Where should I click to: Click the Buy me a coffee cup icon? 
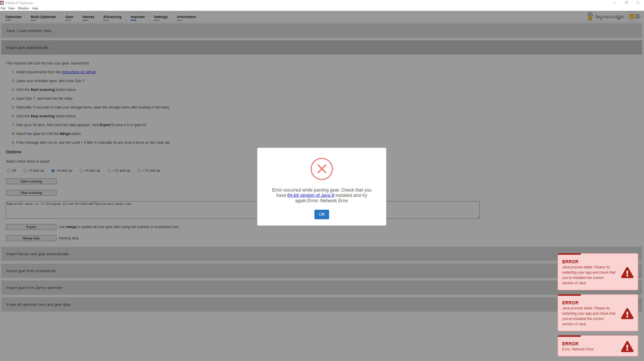click(x=590, y=16)
